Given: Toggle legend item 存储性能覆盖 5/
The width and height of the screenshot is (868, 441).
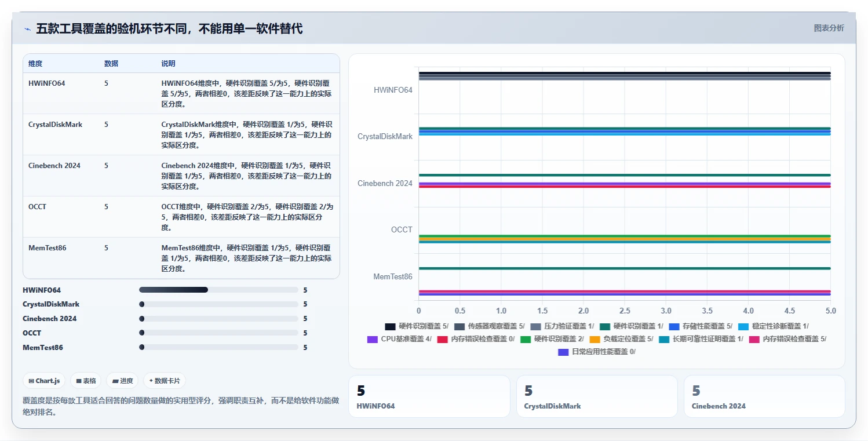Looking at the screenshot, I should coord(701,326).
